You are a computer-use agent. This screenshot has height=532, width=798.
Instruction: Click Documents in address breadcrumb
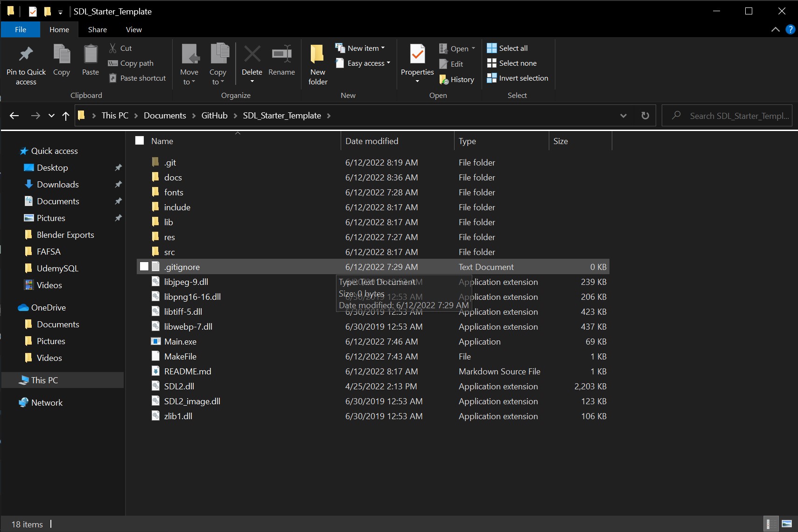[x=165, y=116]
